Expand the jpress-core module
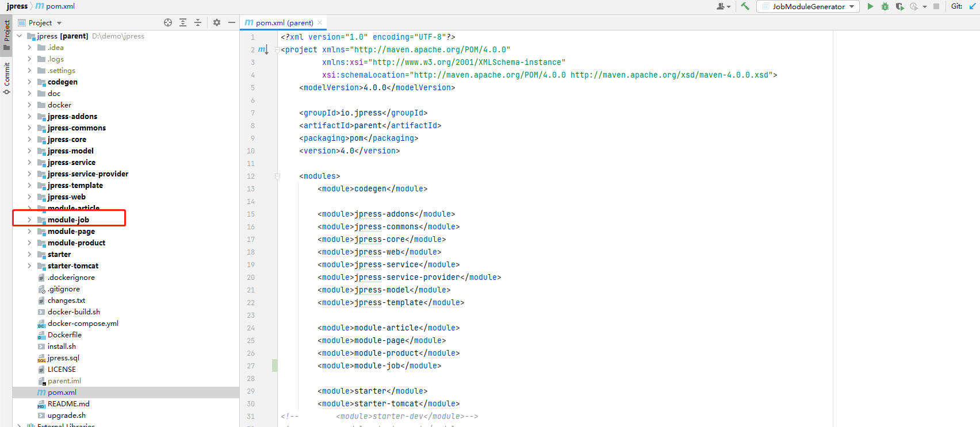This screenshot has width=980, height=427. [x=29, y=140]
